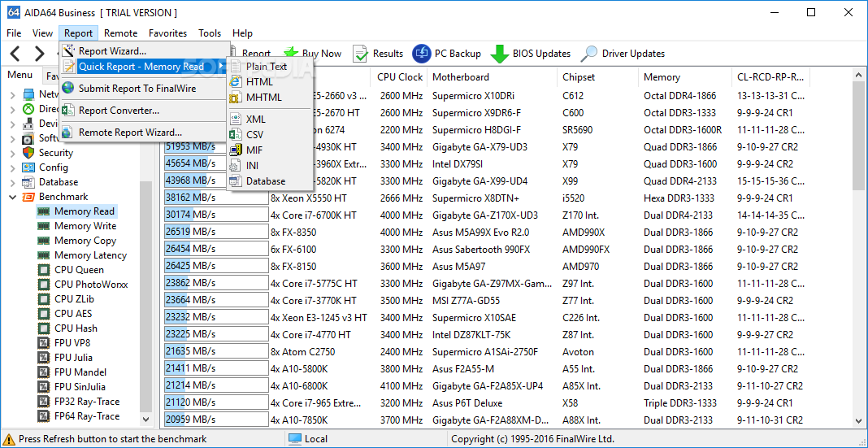Click the 38162 MB/s result bar
This screenshot has width=868, height=448.
pyautogui.click(x=216, y=198)
